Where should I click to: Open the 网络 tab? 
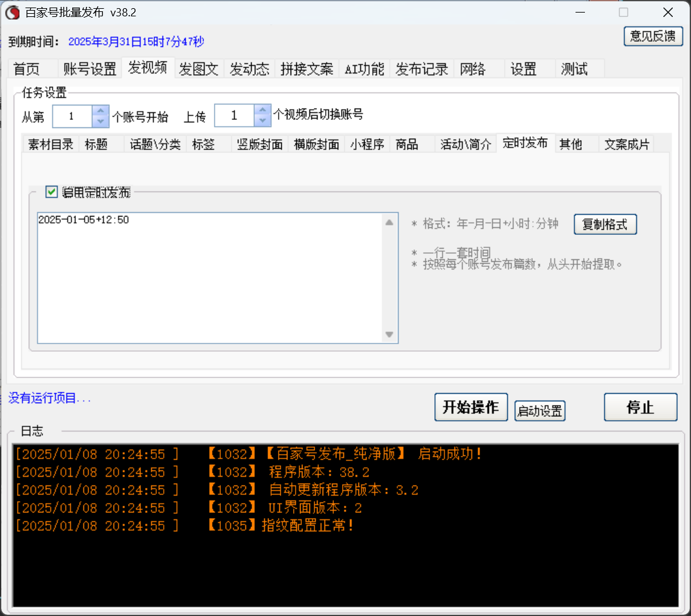click(479, 69)
